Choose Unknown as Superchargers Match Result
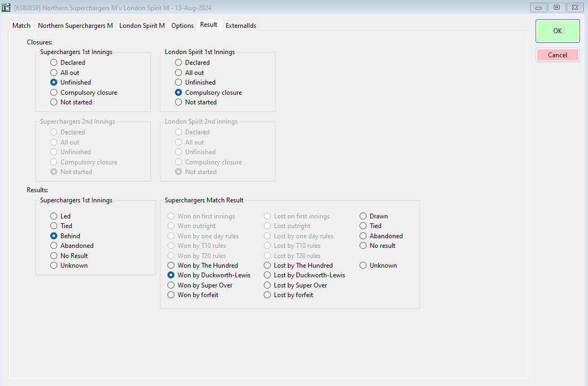 click(x=378, y=266)
